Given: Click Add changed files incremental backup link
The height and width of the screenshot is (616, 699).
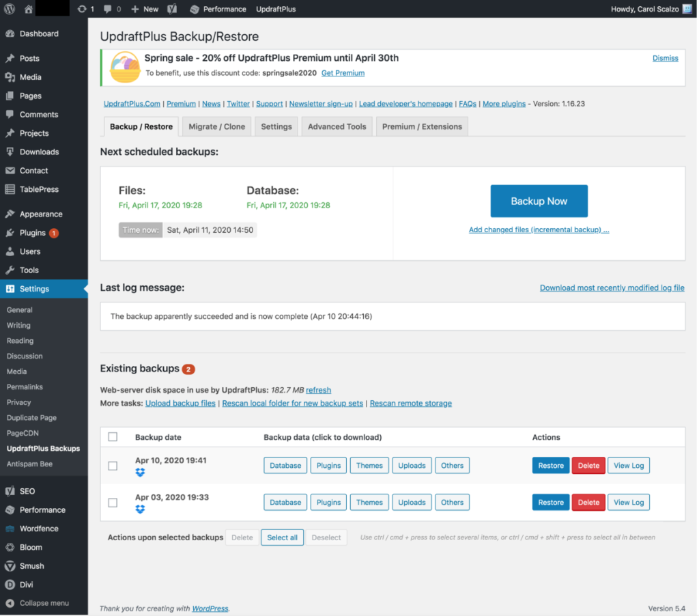Looking at the screenshot, I should point(539,229).
